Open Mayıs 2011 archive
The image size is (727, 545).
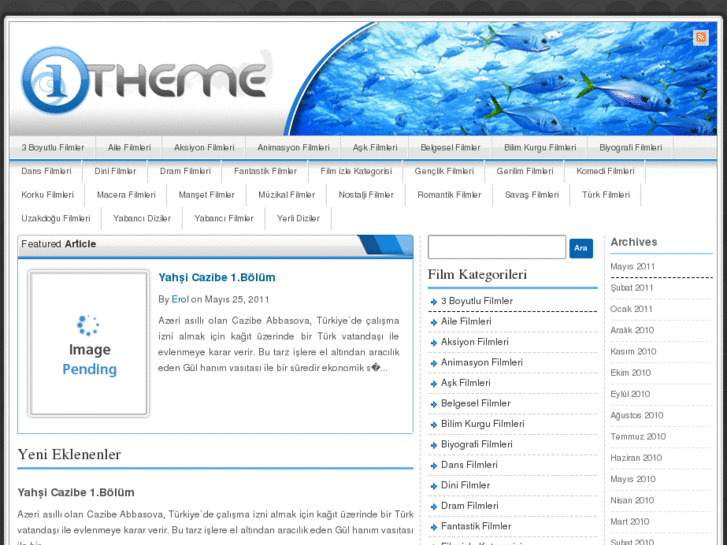632,266
